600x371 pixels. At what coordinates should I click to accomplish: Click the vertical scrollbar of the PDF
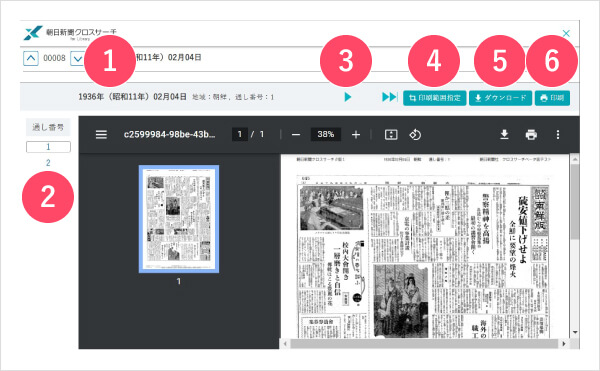point(574,202)
